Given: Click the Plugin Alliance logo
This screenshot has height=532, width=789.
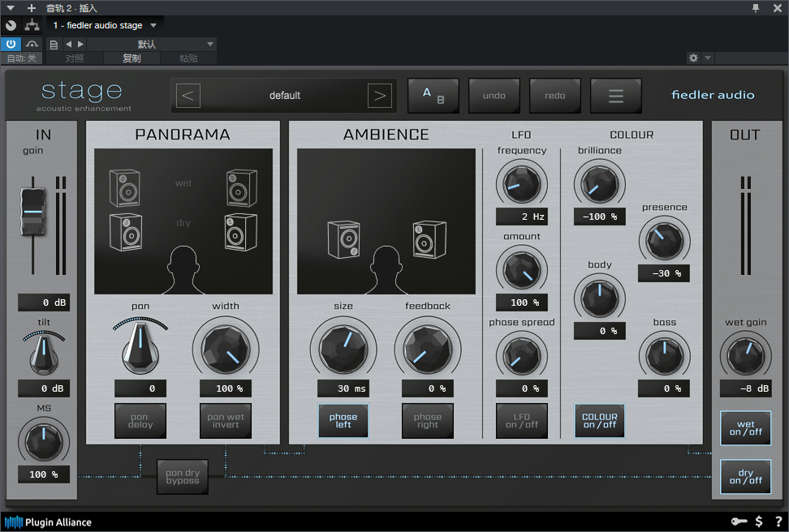Looking at the screenshot, I should click(49, 522).
